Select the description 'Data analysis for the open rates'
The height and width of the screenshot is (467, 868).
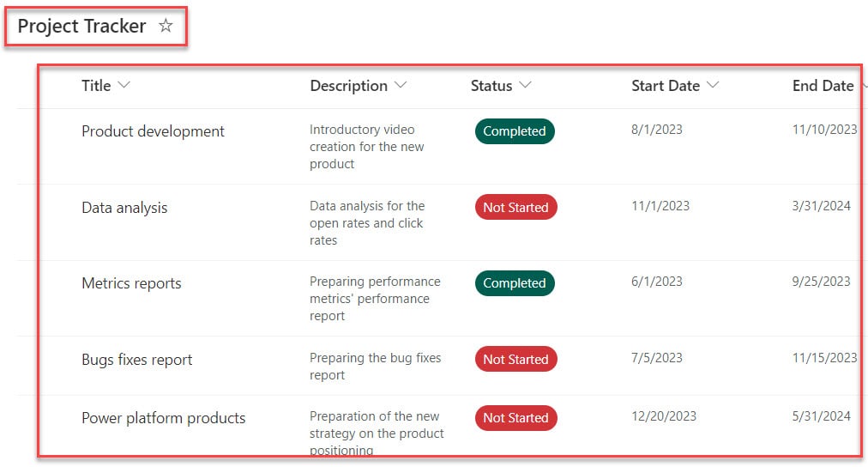tap(367, 222)
